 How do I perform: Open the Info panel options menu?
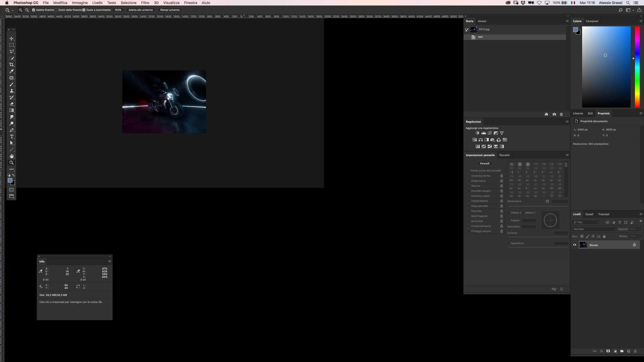point(110,261)
